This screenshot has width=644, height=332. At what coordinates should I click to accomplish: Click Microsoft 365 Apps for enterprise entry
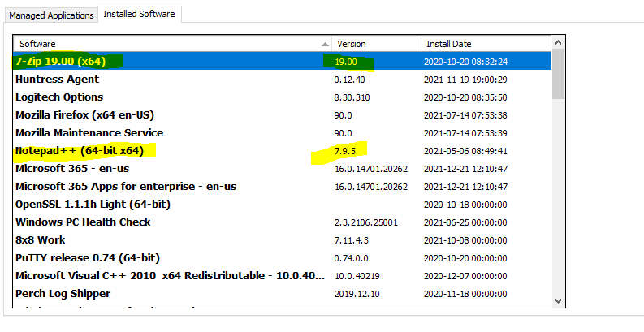tap(126, 186)
